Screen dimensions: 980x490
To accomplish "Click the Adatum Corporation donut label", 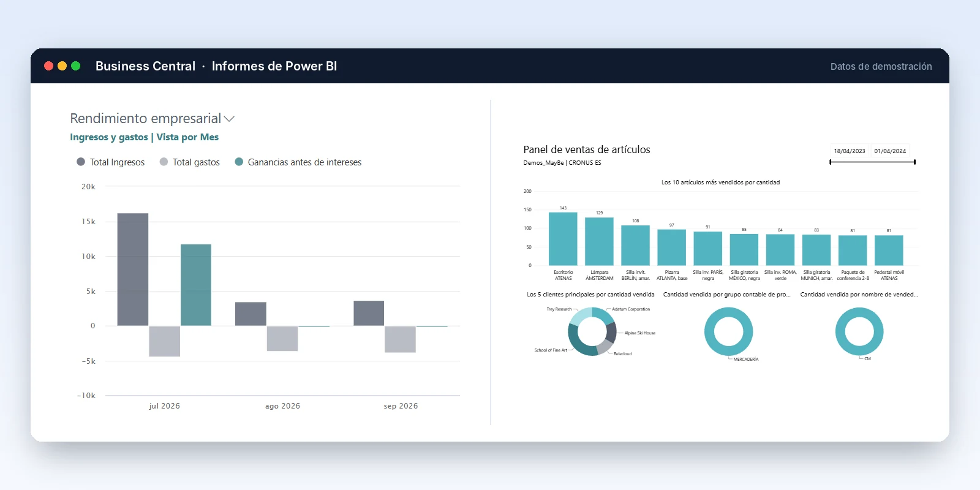I will coord(631,309).
